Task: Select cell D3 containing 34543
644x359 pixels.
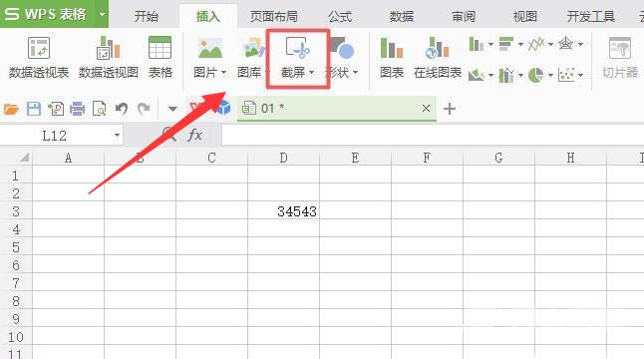Action: (283, 211)
